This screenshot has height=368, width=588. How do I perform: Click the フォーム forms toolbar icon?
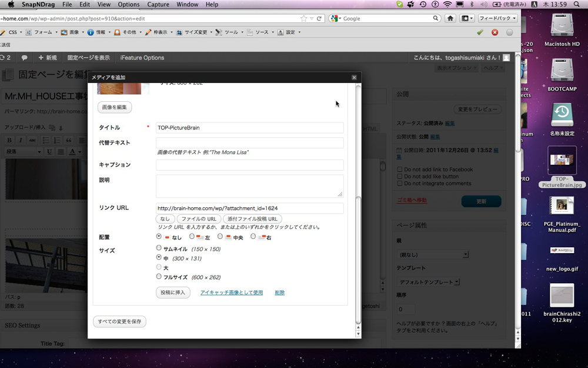pyautogui.click(x=28, y=32)
